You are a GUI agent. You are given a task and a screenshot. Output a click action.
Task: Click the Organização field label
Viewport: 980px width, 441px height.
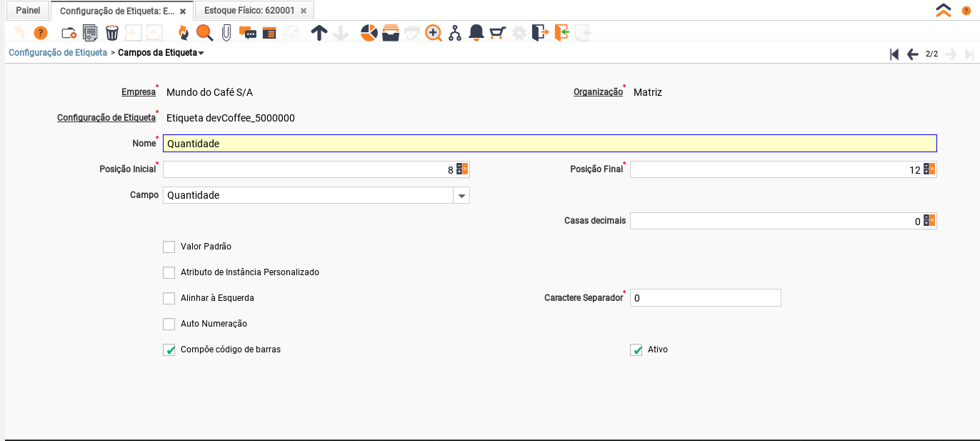(599, 92)
